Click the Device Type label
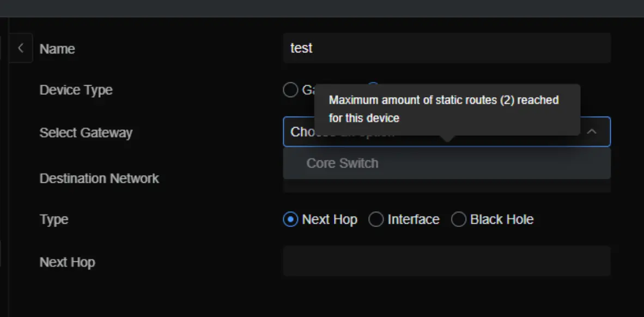The height and width of the screenshot is (317, 644). pyautogui.click(x=76, y=90)
